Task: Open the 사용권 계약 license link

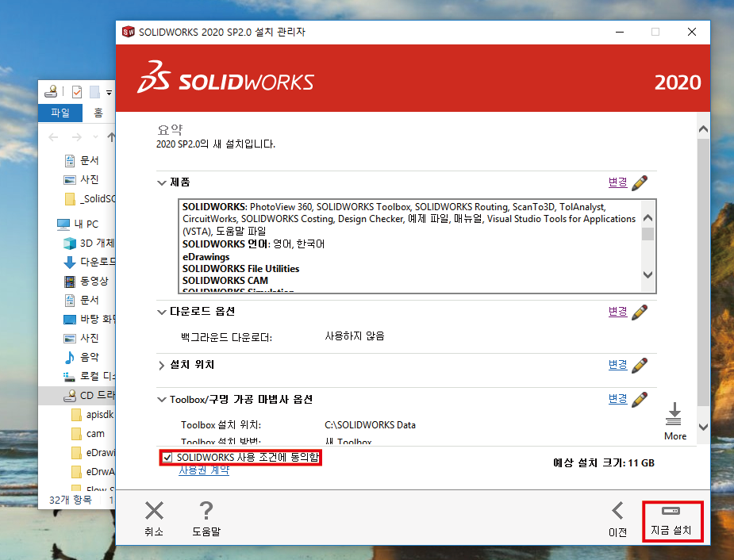Action: pos(204,470)
